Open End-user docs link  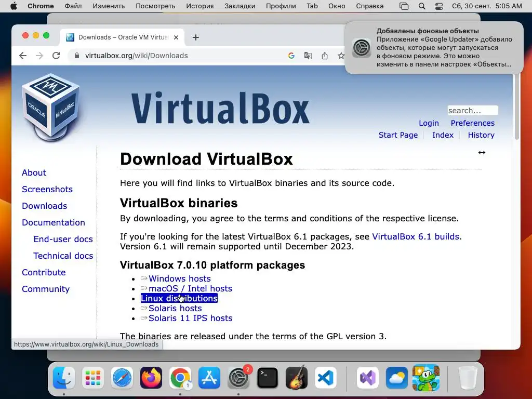(x=63, y=239)
